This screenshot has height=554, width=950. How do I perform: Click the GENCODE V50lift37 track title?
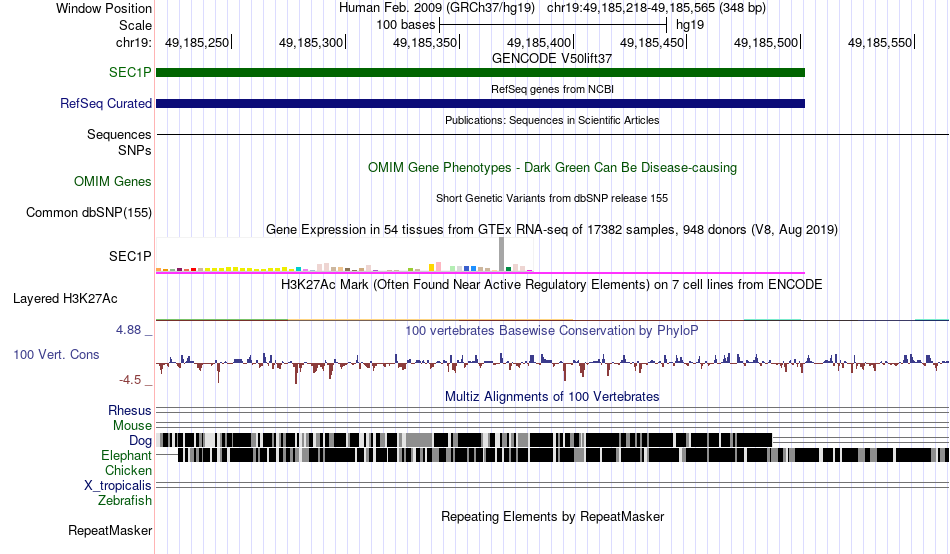coord(552,59)
